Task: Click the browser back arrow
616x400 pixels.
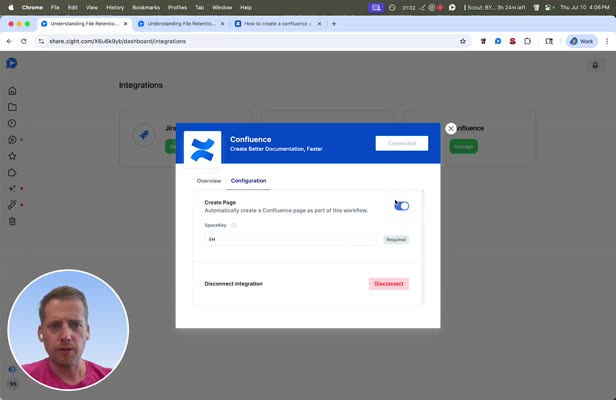Action: (x=9, y=41)
